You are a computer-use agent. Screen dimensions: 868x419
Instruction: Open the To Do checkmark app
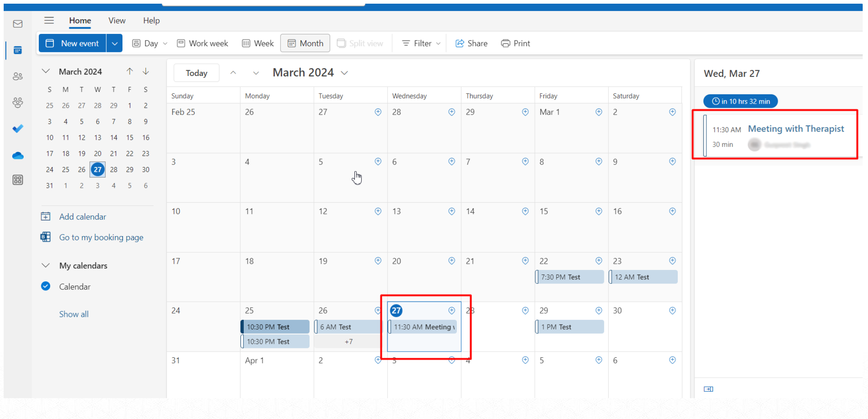pyautogui.click(x=18, y=129)
